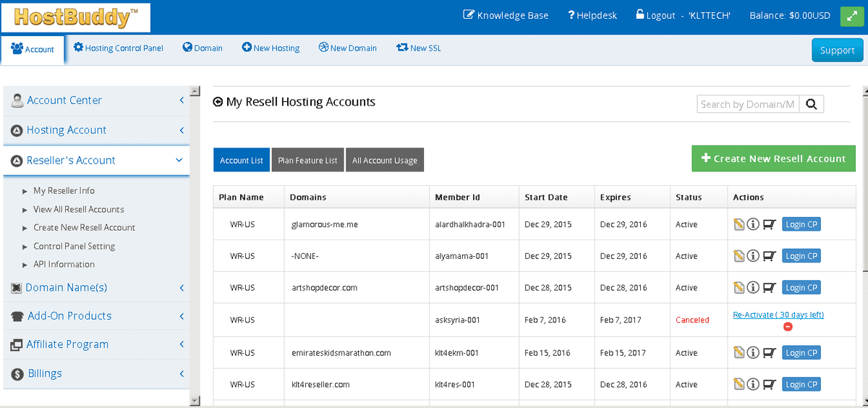Click edit icon in alyamama-001 row

click(x=739, y=256)
